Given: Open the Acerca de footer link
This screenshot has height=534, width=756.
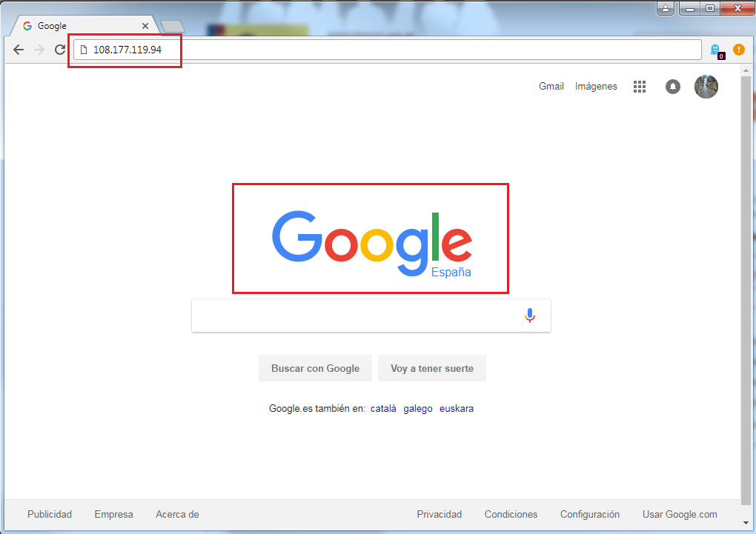Looking at the screenshot, I should pyautogui.click(x=177, y=514).
